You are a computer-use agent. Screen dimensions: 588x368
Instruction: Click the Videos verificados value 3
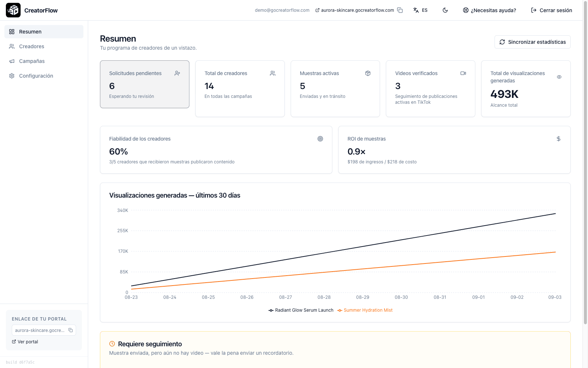[398, 86]
